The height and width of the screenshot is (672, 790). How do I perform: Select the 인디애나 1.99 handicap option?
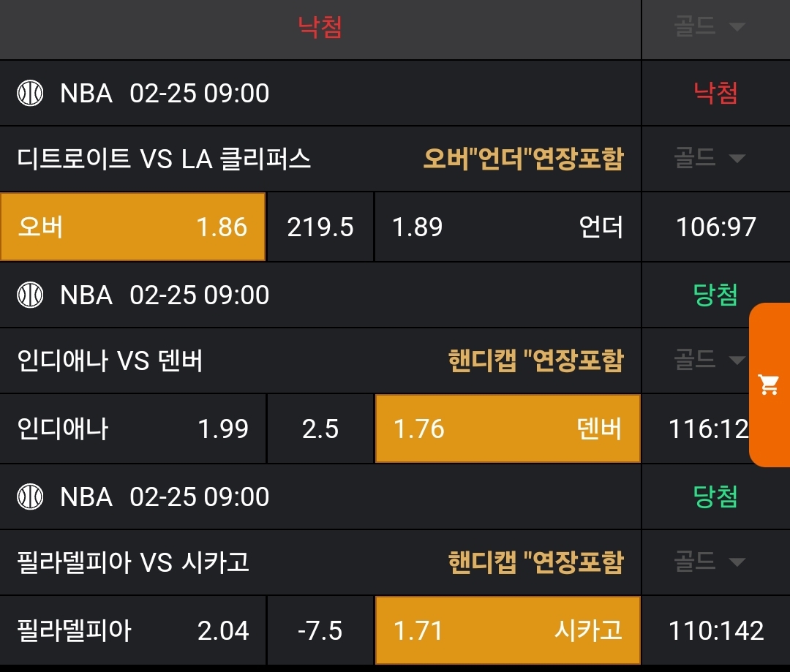(132, 429)
